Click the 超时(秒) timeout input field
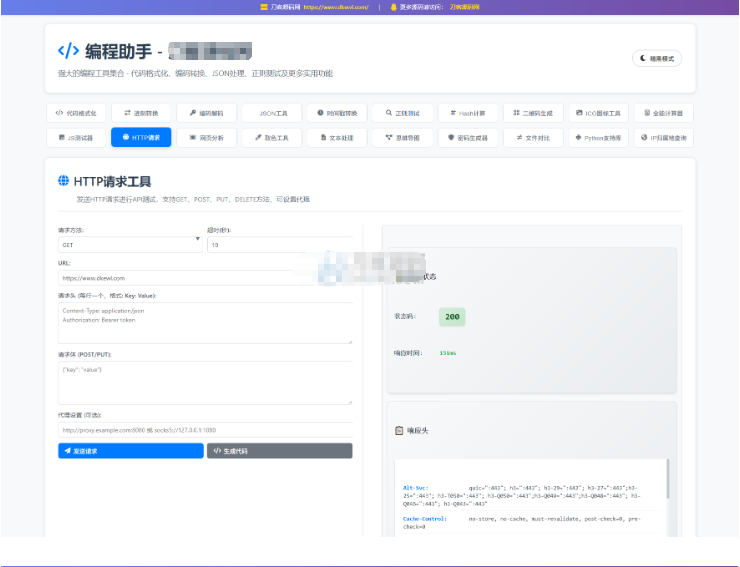This screenshot has width=740, height=567. 279,245
